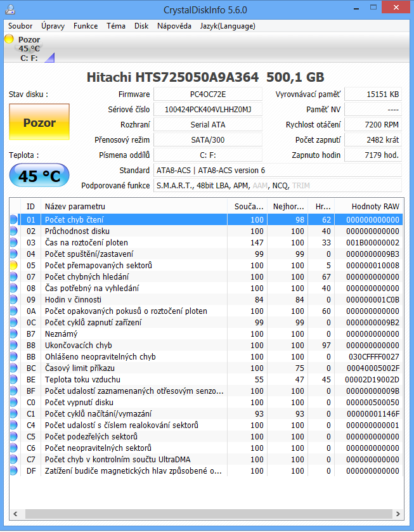Click the status dot for 08 Čas potřebný na vyhledání
414x532 pixels.
tap(13, 288)
